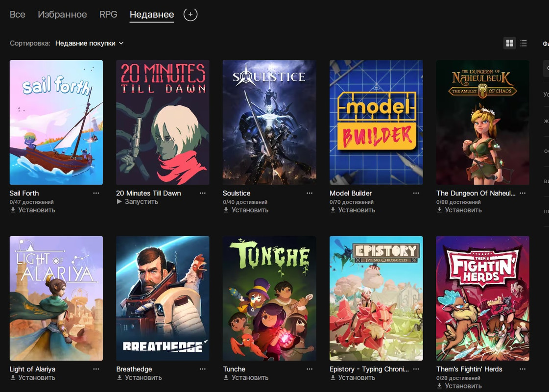The height and width of the screenshot is (392, 549).
Task: Install Epistory - Typing Chronicles
Action: (353, 377)
